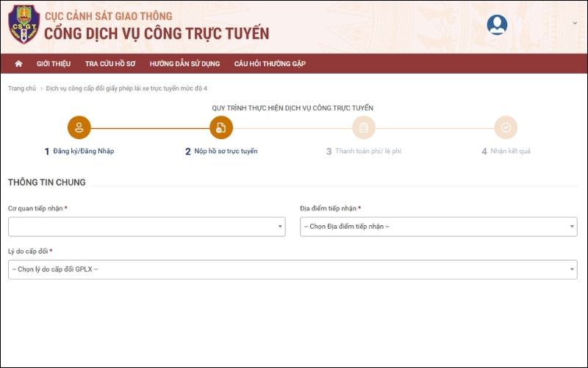Click the Trang chủ breadcrumb link

[22, 88]
